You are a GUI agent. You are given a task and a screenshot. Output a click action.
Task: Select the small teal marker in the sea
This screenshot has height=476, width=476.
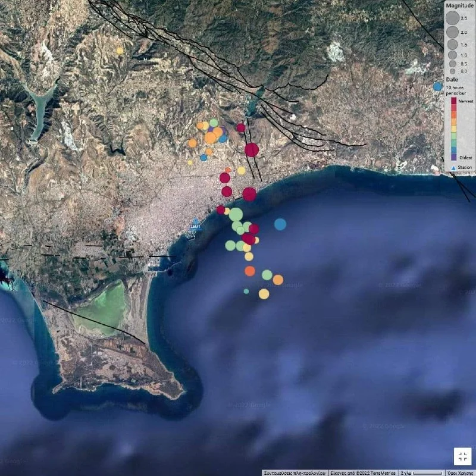tap(246, 291)
